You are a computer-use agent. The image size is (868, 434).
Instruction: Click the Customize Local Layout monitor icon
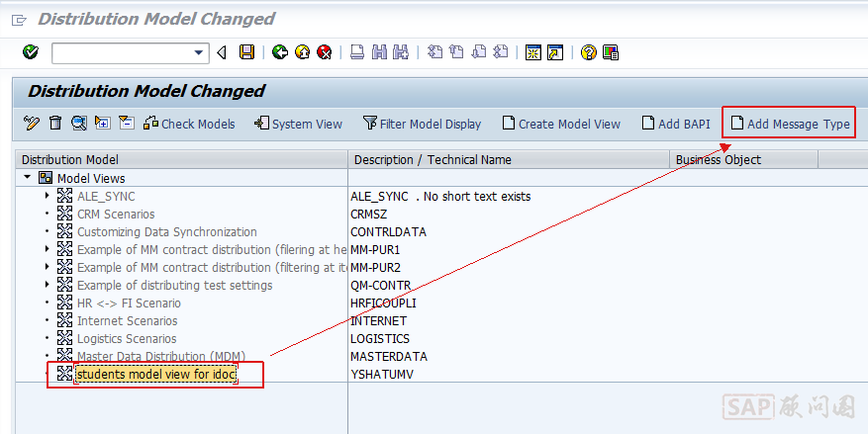(x=611, y=52)
